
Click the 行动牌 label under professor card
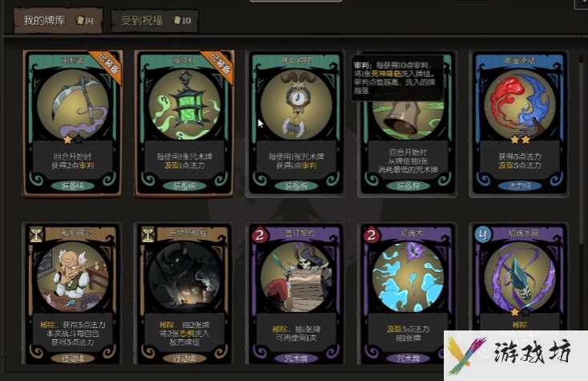coord(73,359)
